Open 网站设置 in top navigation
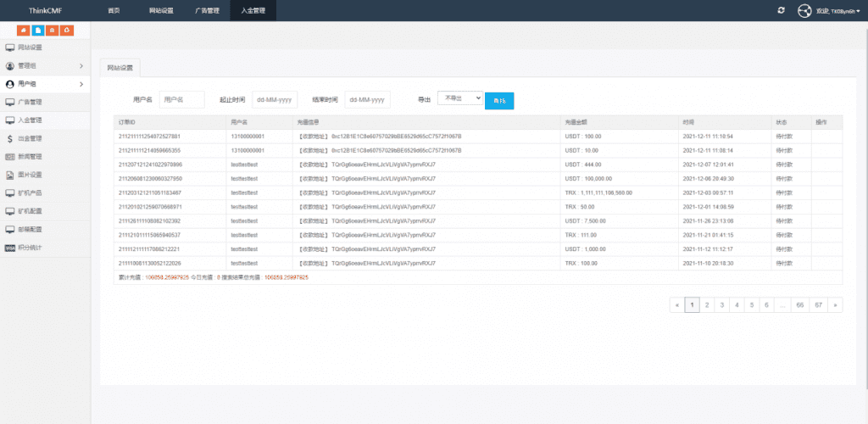This screenshot has height=424, width=868. (x=161, y=10)
